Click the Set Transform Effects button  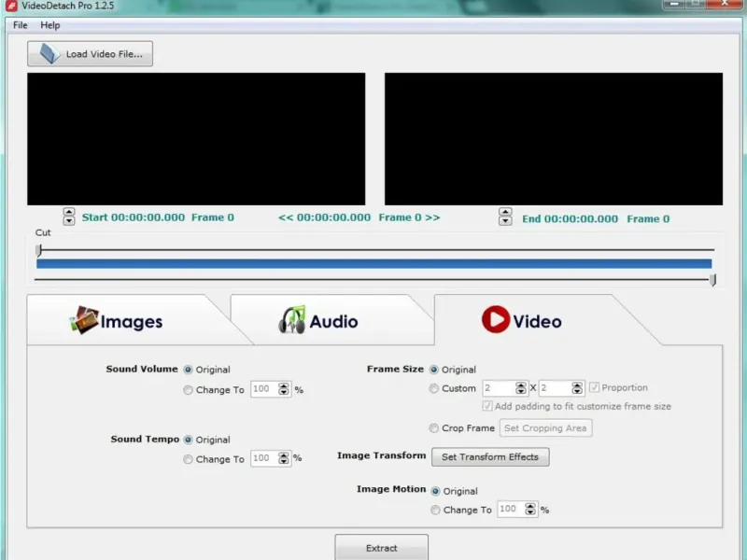pos(490,457)
